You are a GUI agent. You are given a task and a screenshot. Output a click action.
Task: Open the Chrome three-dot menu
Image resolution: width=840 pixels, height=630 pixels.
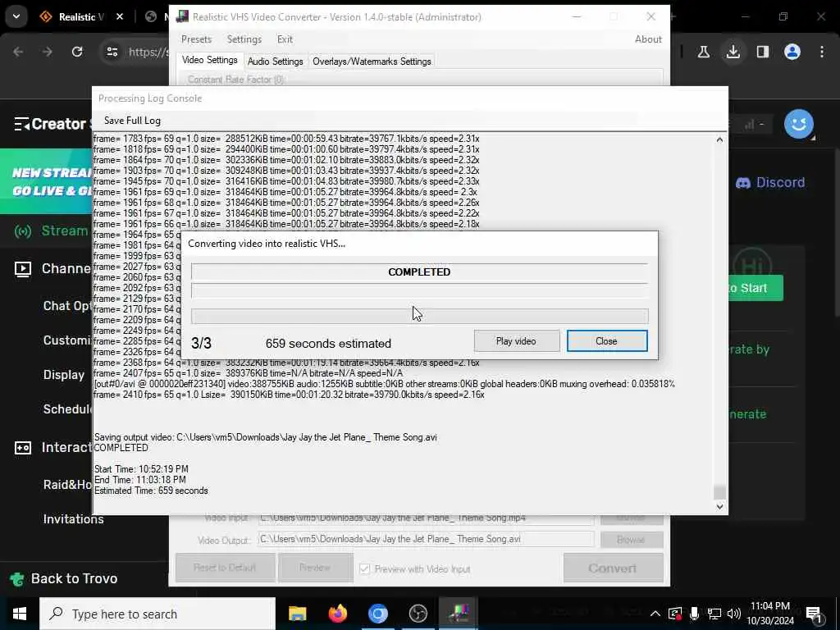(x=822, y=52)
